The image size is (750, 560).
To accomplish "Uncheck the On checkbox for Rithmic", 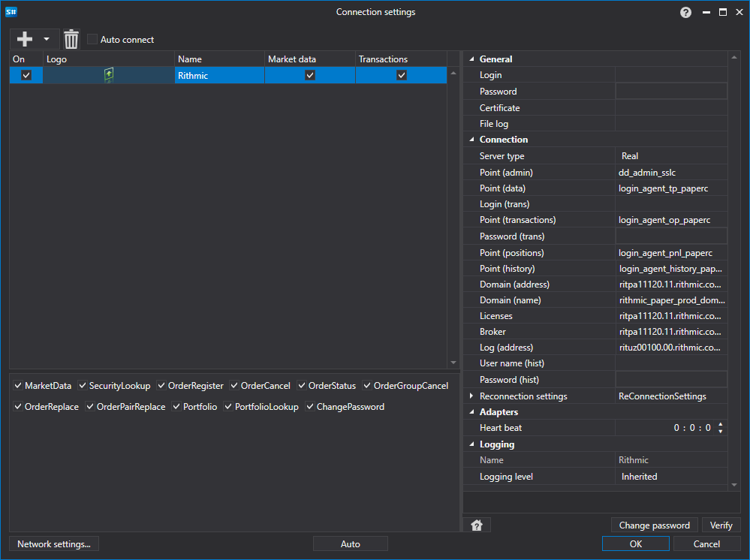I will coord(26,75).
